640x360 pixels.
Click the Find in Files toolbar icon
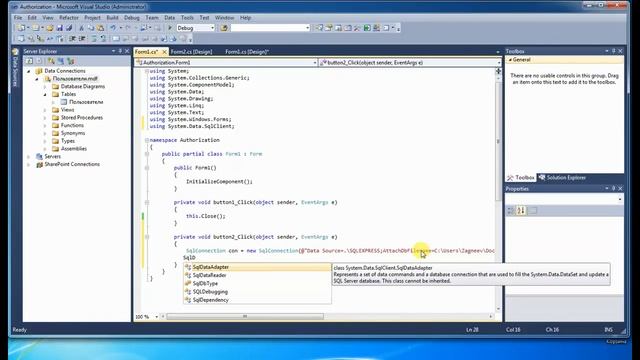pos(224,28)
